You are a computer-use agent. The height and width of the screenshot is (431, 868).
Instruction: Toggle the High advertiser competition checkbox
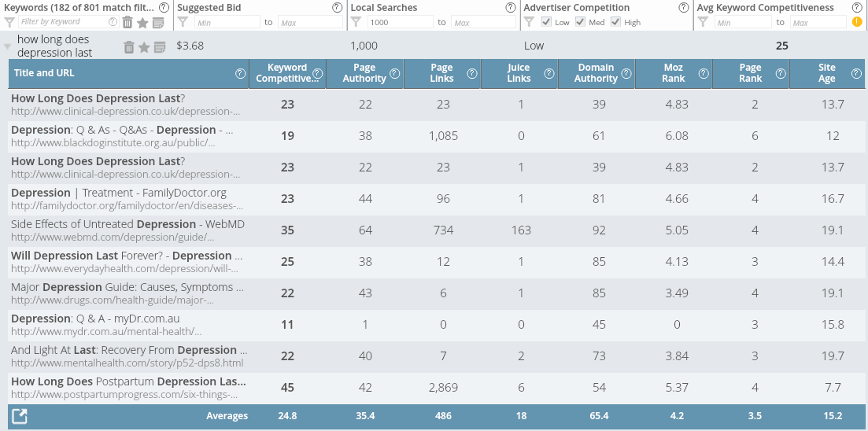(615, 21)
